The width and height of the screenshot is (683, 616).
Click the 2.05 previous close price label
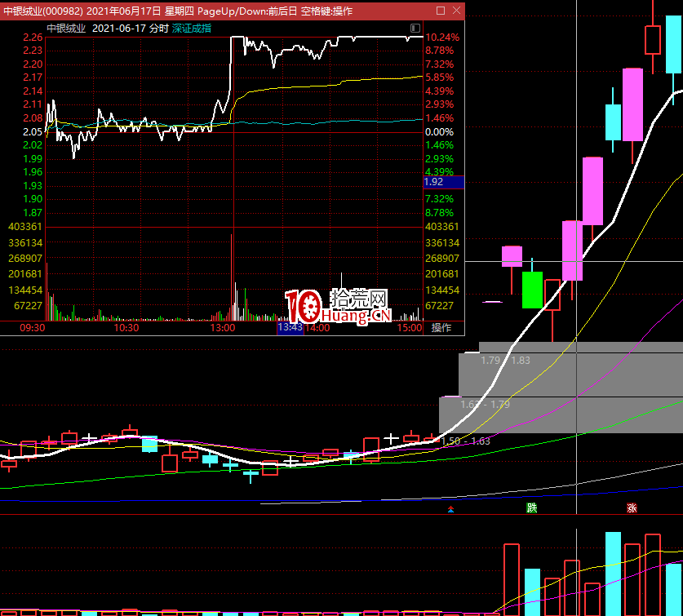point(33,131)
